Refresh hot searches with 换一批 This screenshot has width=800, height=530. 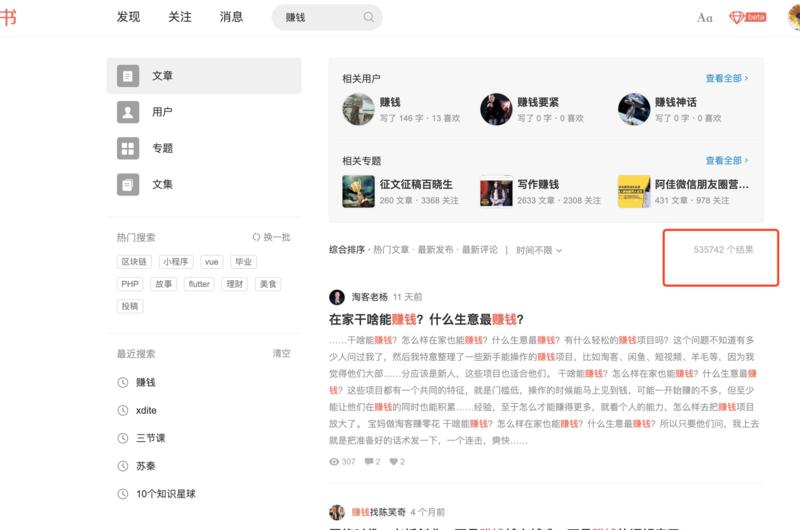coord(271,237)
